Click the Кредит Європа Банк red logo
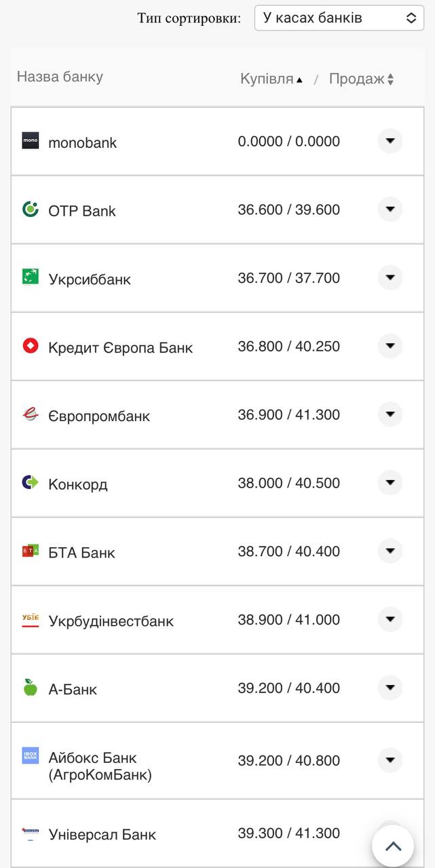435x868 pixels. (30, 346)
